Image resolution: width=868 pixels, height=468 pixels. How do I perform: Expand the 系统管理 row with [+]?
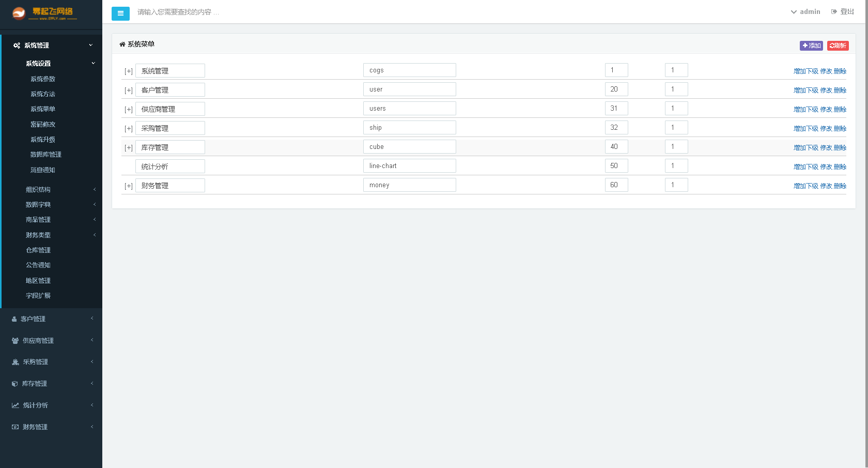[x=129, y=71]
